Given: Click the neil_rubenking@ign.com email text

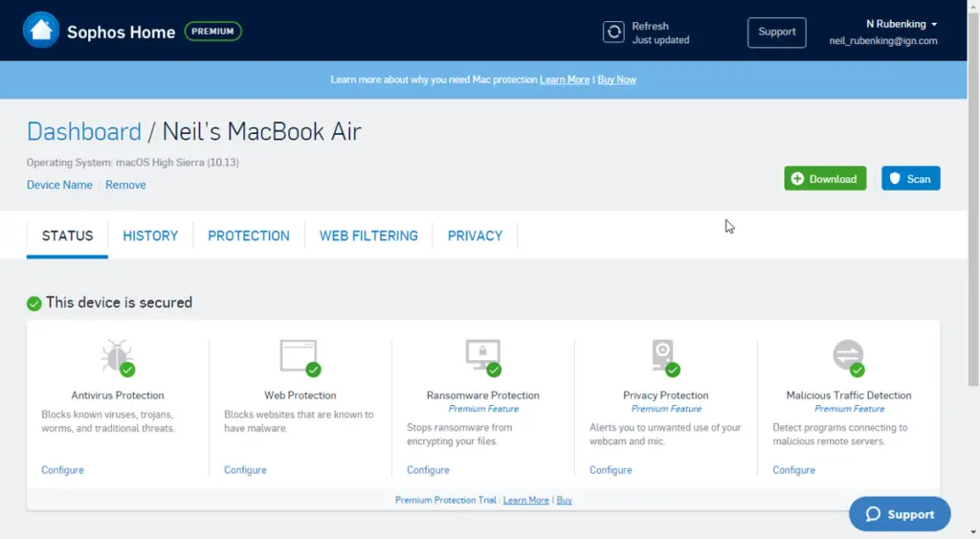Looking at the screenshot, I should coord(883,40).
